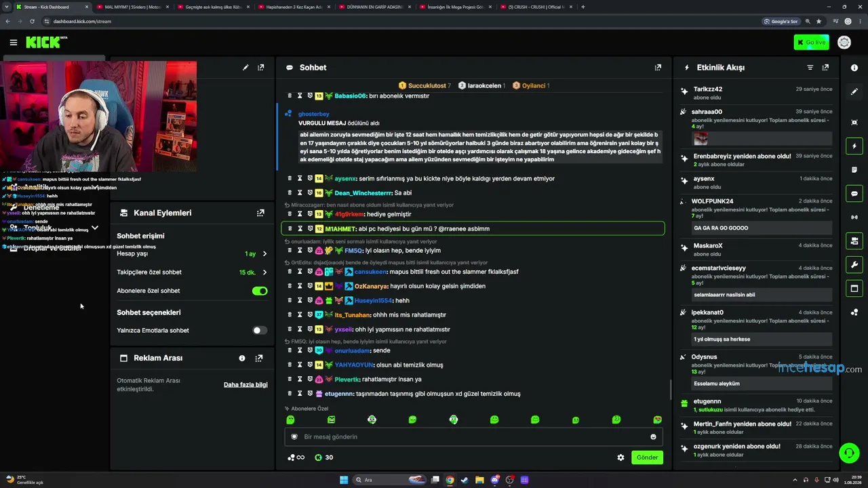
Task: Bookmark this page with star icon
Action: (819, 21)
